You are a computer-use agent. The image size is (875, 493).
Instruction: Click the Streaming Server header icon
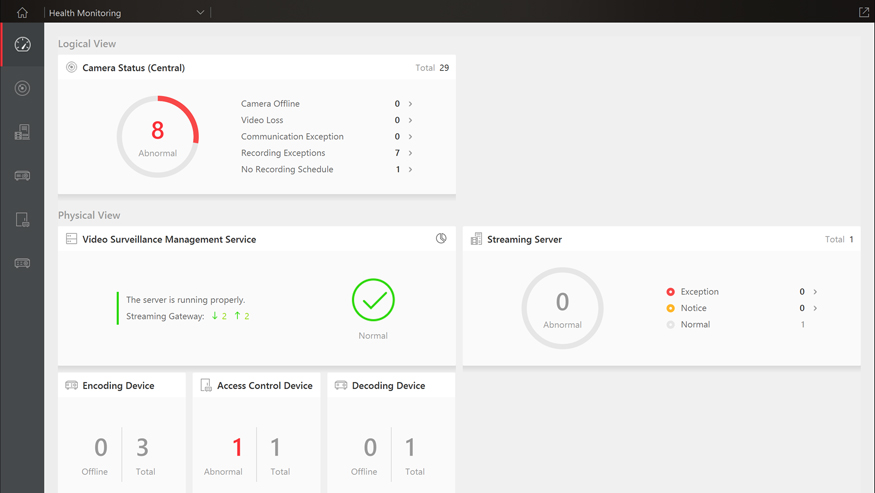click(x=476, y=239)
